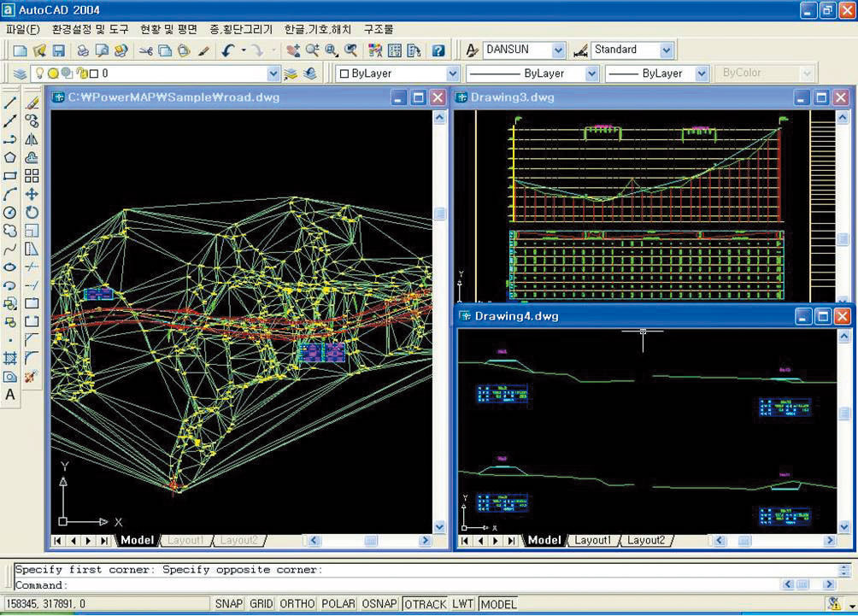Toggle ORTHO mode on the status bar
The image size is (858, 616).
[x=297, y=604]
